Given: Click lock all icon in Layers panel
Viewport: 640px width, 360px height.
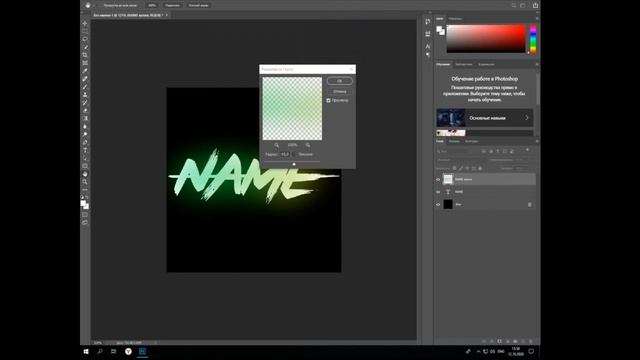Looking at the screenshot, I should point(480,168).
